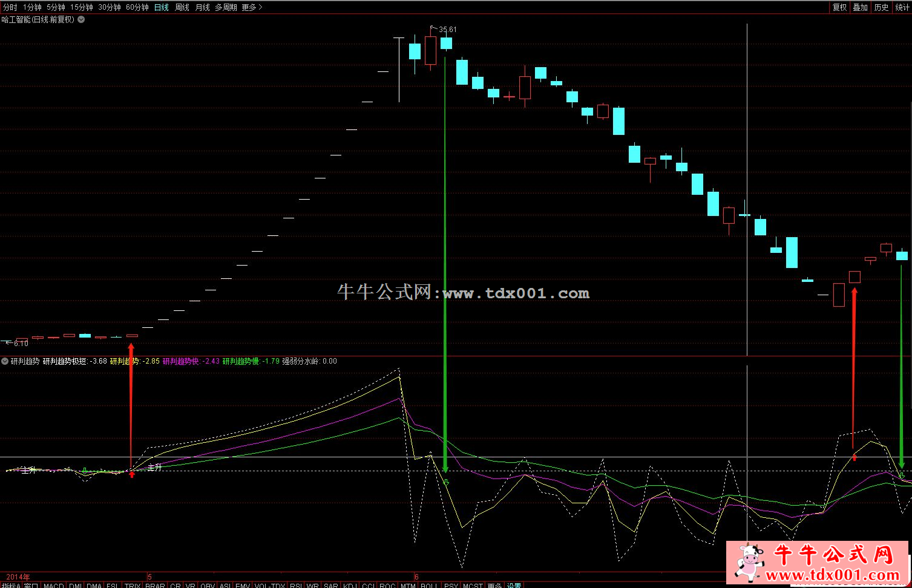912x588 pixels.
Task: Apply the BOLL indicator
Action: pyautogui.click(x=429, y=585)
